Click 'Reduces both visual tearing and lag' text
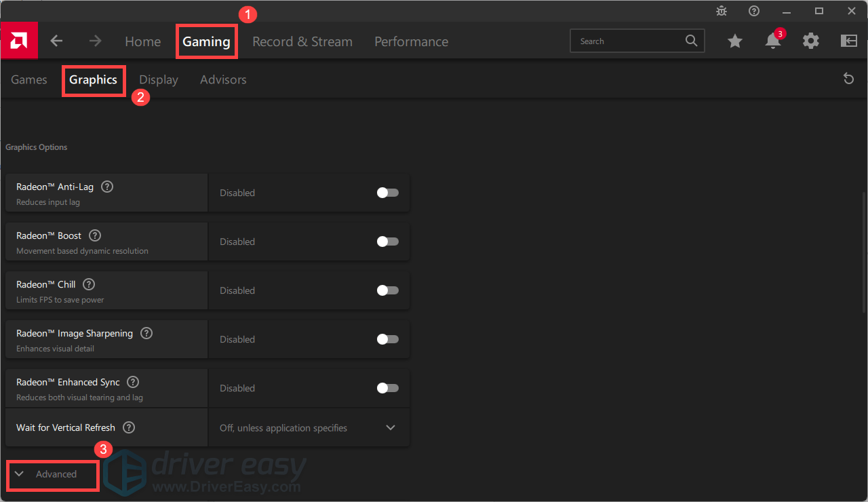 (79, 398)
